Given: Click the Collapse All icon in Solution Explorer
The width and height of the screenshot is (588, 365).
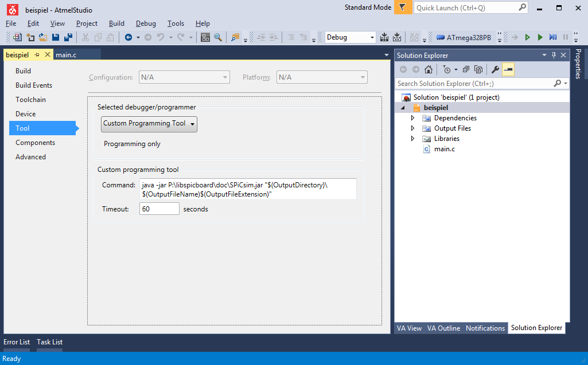Looking at the screenshot, I should click(465, 69).
